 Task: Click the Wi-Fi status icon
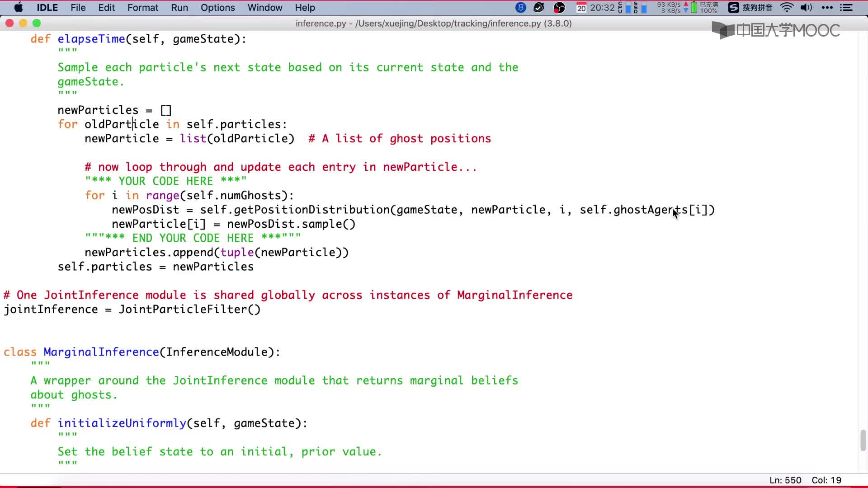click(787, 8)
